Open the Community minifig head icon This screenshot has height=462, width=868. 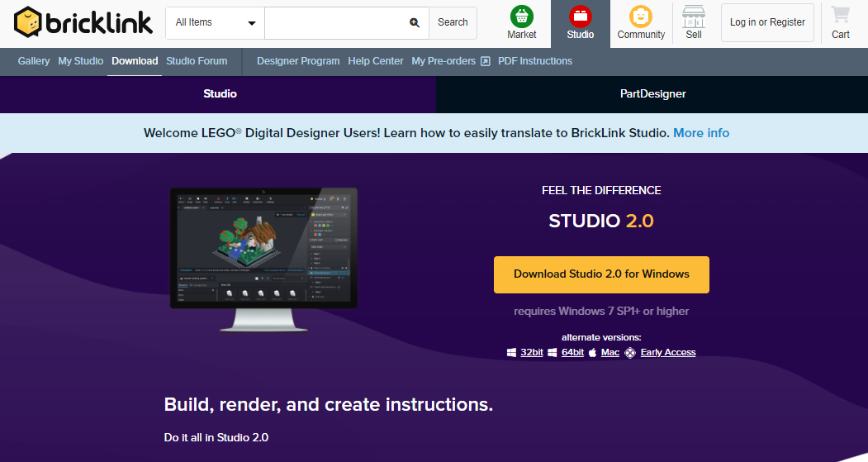[x=641, y=17]
